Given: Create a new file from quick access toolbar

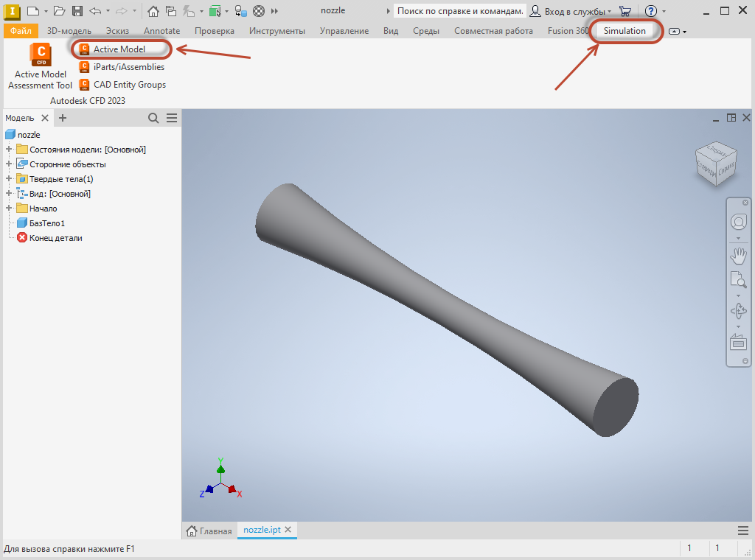Looking at the screenshot, I should click(x=32, y=10).
